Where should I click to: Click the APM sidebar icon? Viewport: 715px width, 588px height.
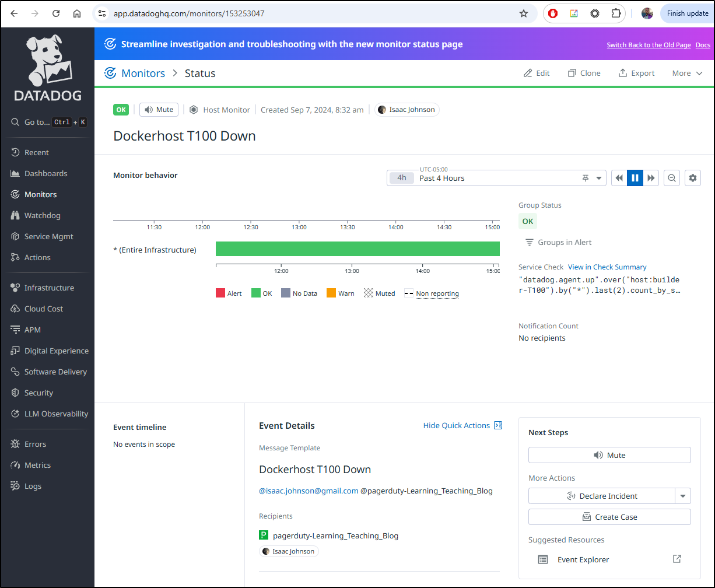15,330
